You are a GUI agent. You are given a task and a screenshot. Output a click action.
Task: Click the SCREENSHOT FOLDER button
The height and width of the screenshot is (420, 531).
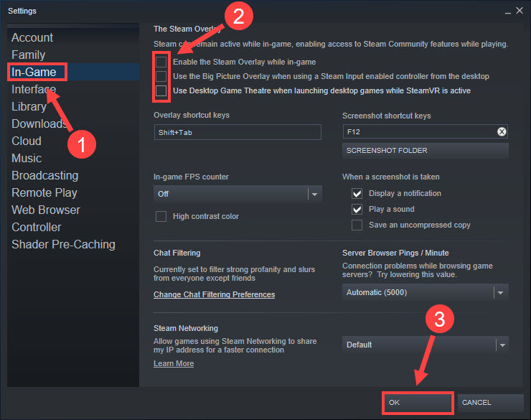point(425,150)
